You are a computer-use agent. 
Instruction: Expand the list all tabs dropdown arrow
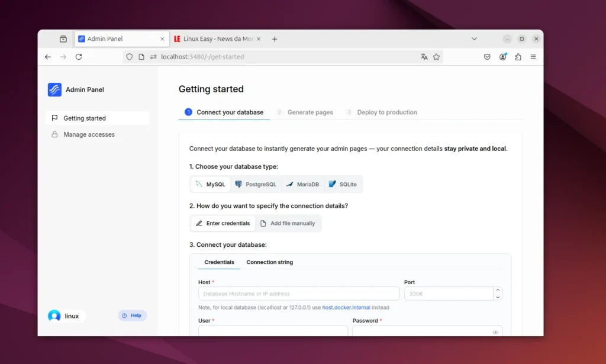point(474,39)
